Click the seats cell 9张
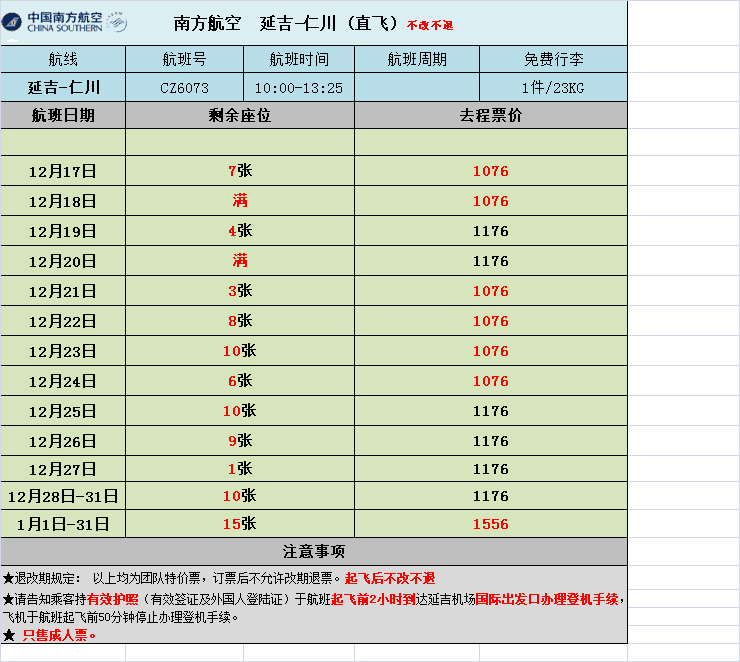 [x=240, y=441]
